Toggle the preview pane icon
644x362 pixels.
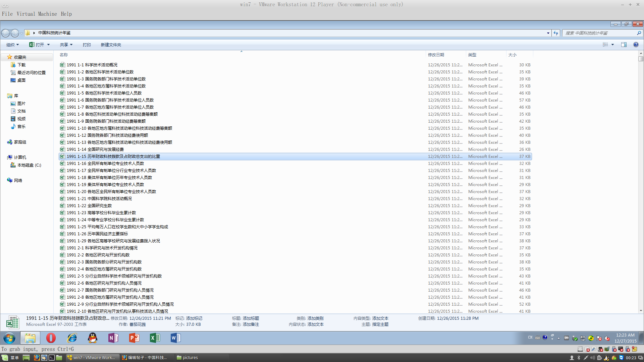point(624,45)
